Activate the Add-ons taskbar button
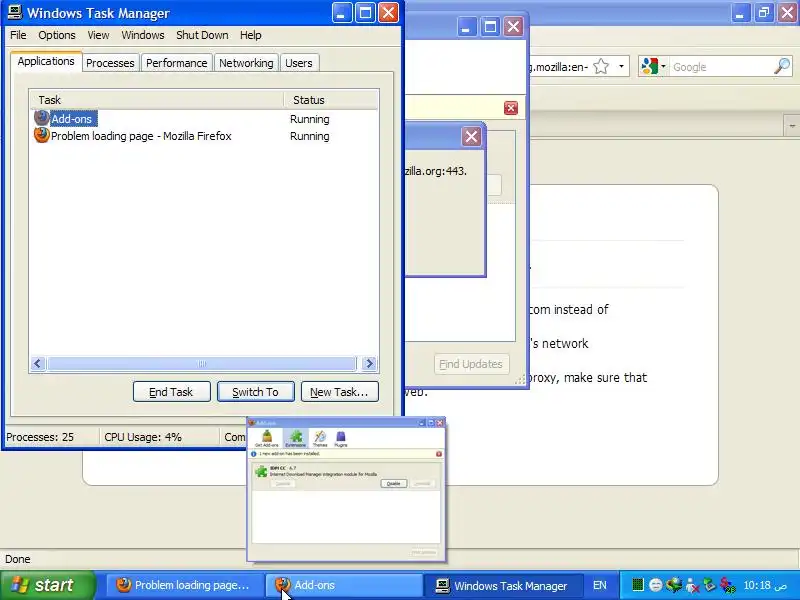Viewport: 800px width, 600px height. coord(344,585)
